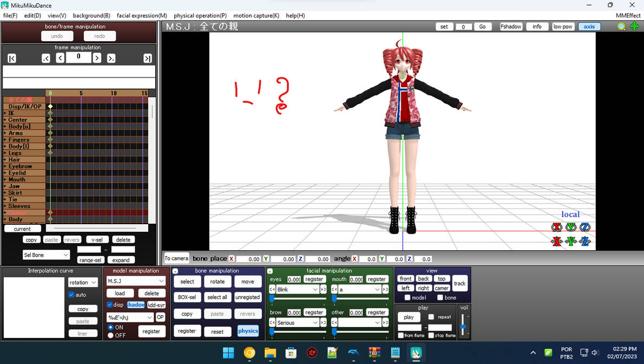Toggle the model disp checkbox
Image resolution: width=644 pixels, height=364 pixels.
coord(109,305)
